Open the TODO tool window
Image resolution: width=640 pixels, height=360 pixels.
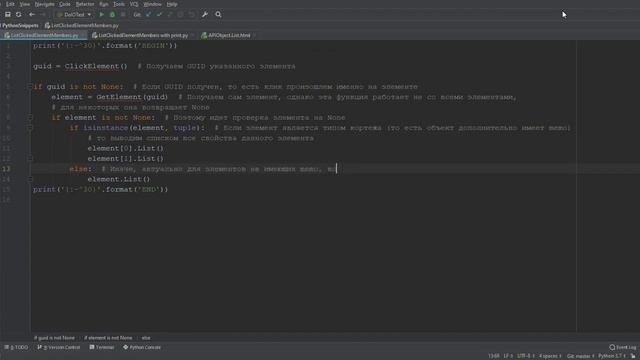click(16, 347)
